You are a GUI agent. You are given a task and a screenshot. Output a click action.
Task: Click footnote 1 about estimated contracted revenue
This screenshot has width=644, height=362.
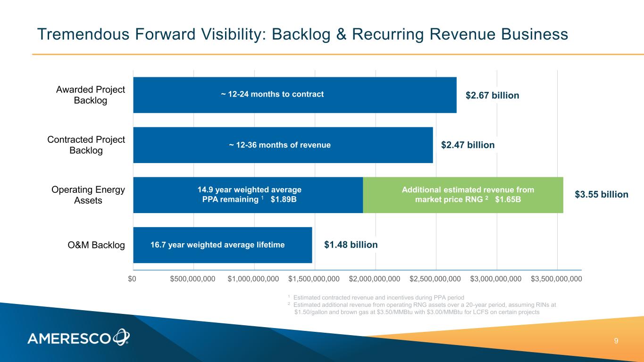point(376,297)
